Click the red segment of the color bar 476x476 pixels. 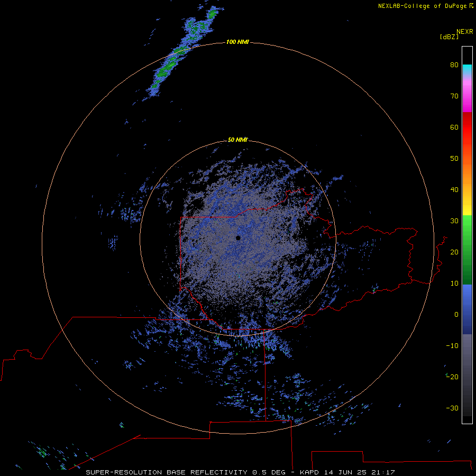(467, 127)
